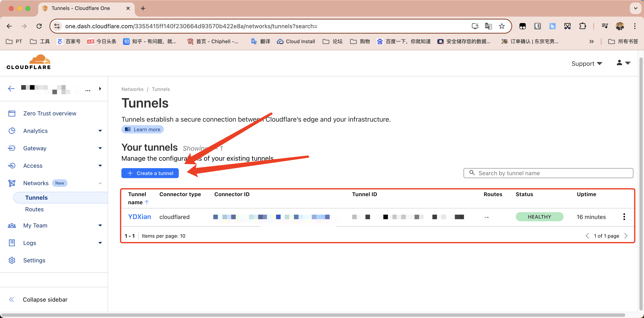This screenshot has width=644, height=318.
Task: Click the vertical page scrollbar
Action: (x=641, y=183)
